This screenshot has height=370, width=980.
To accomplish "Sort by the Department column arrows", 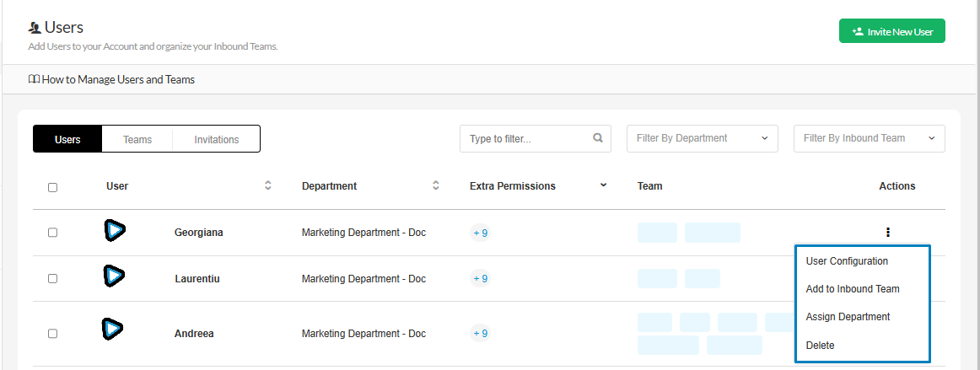I will pos(436,185).
